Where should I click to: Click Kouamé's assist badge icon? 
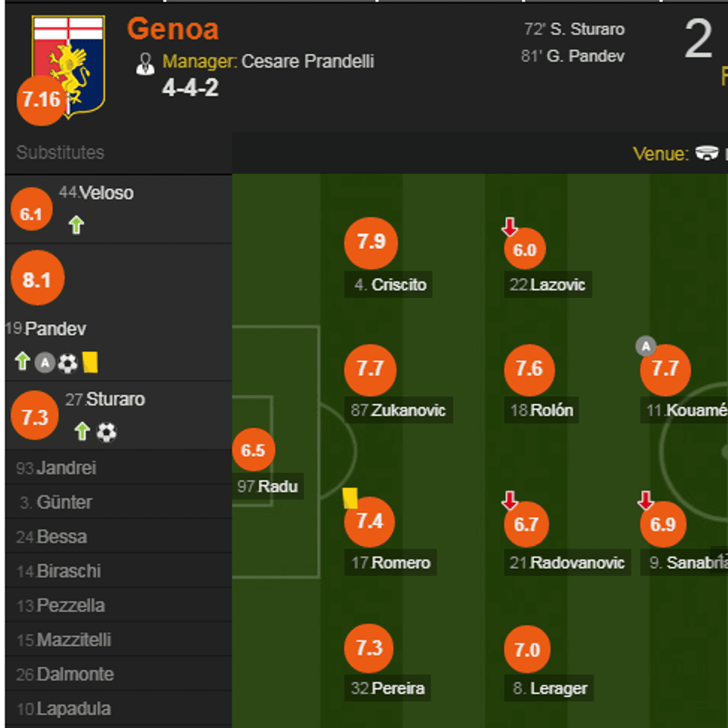646,345
